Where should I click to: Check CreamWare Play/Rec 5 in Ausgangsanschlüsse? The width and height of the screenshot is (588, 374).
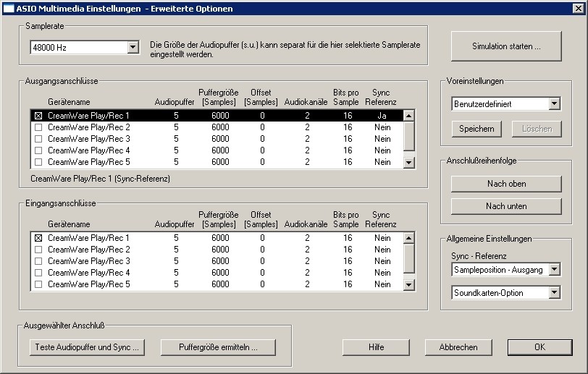[38, 162]
